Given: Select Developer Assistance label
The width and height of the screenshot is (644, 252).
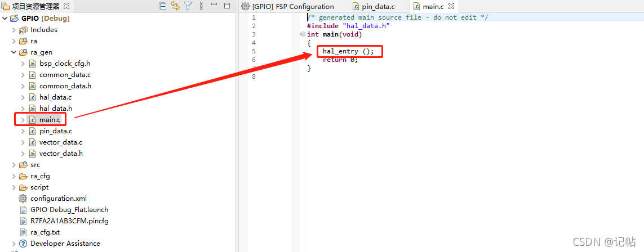Looking at the screenshot, I should 65,244.
